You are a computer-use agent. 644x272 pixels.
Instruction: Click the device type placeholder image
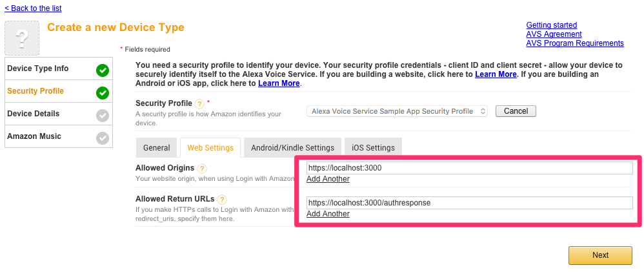pos(22,38)
